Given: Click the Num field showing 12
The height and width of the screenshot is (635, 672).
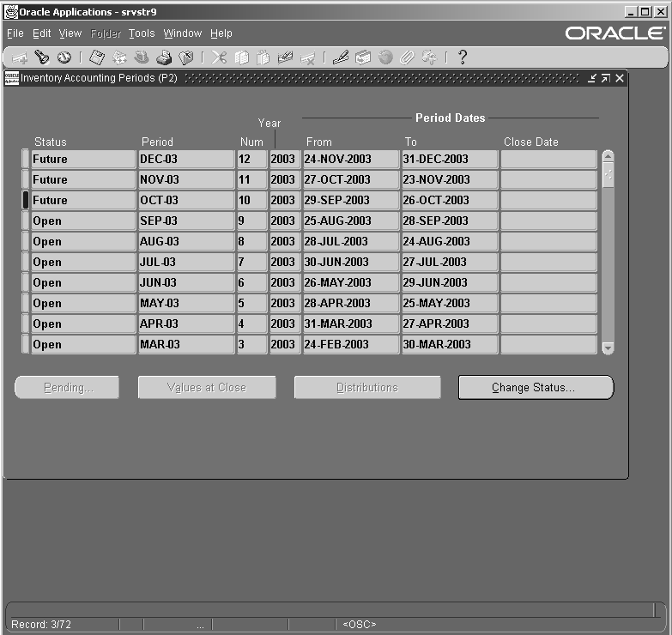Looking at the screenshot, I should [252, 159].
